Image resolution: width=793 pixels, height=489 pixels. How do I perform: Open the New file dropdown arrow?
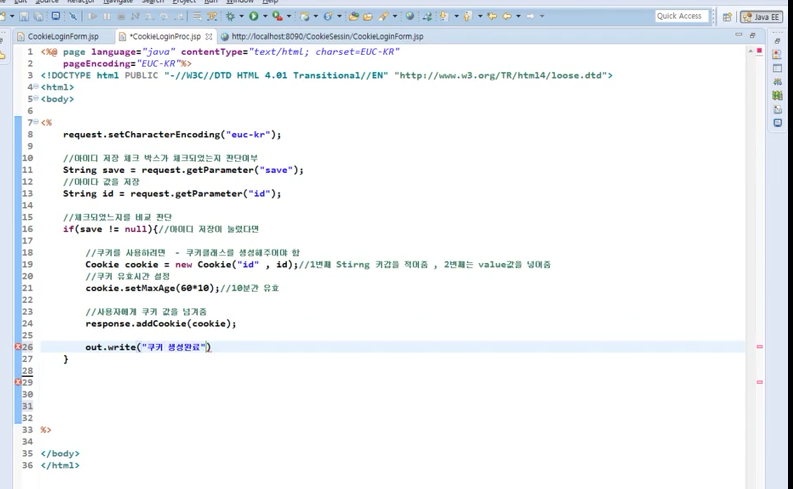click(x=12, y=16)
